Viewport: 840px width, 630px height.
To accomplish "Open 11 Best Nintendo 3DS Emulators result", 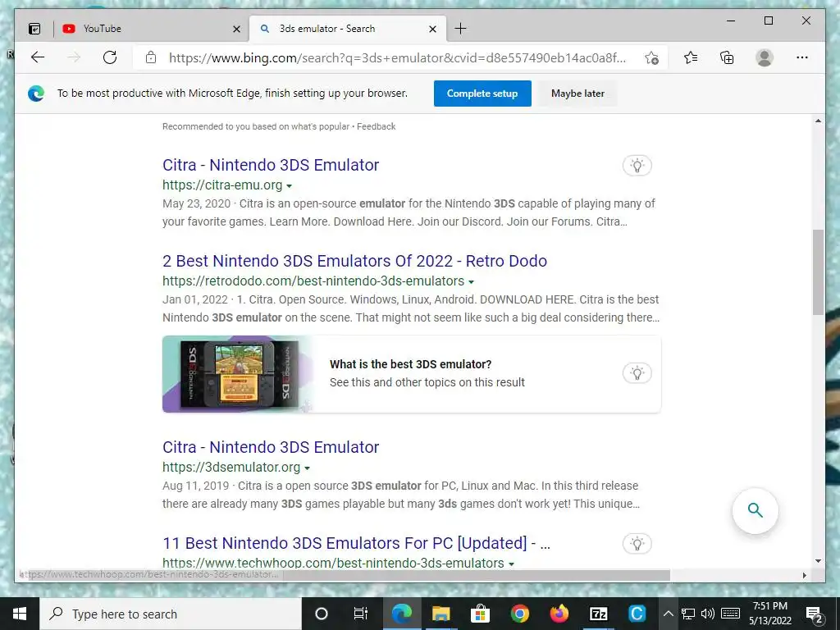I will (x=356, y=543).
